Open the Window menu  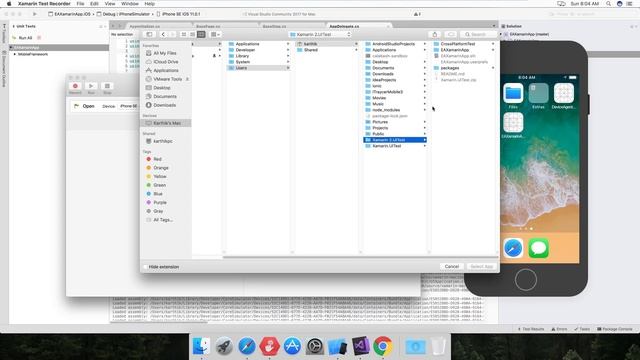(x=130, y=4)
